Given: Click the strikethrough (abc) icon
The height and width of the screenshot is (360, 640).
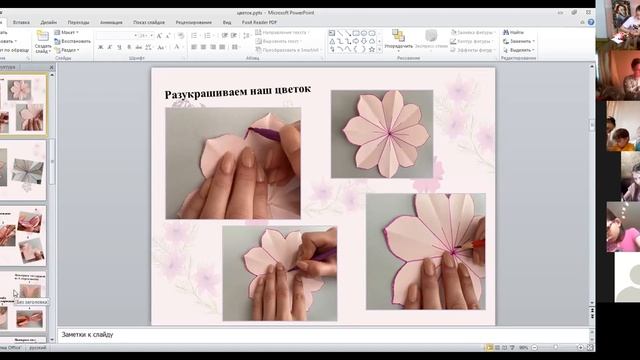Looking at the screenshot, I should [x=139, y=47].
